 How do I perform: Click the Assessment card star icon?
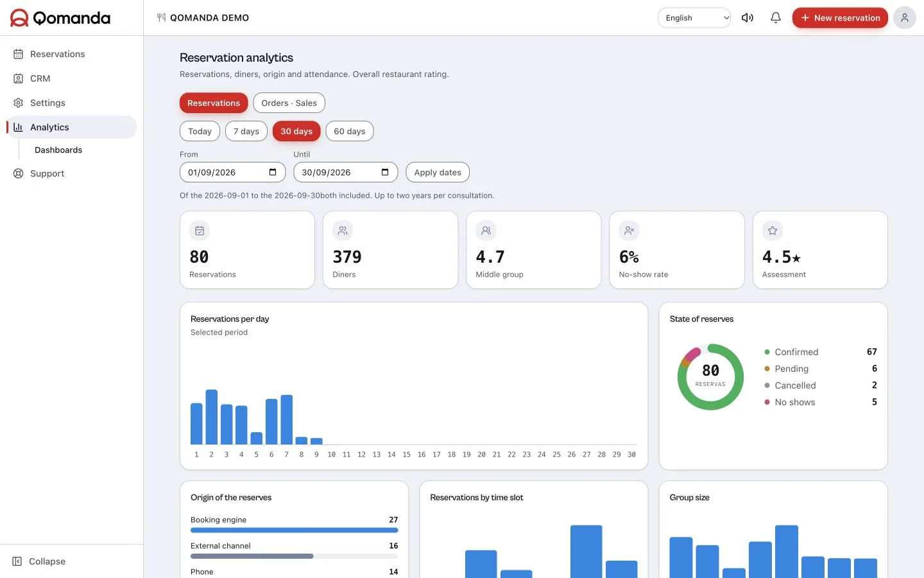773,231
